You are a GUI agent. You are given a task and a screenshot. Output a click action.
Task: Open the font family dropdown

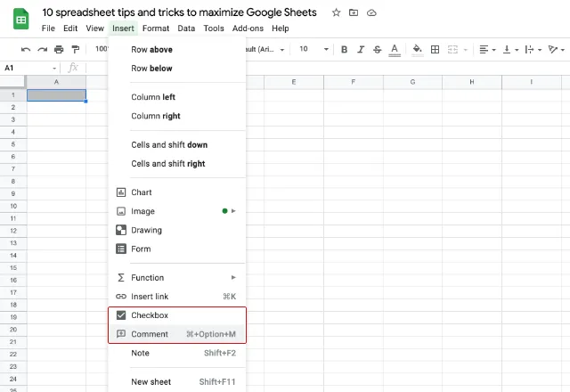coord(265,49)
